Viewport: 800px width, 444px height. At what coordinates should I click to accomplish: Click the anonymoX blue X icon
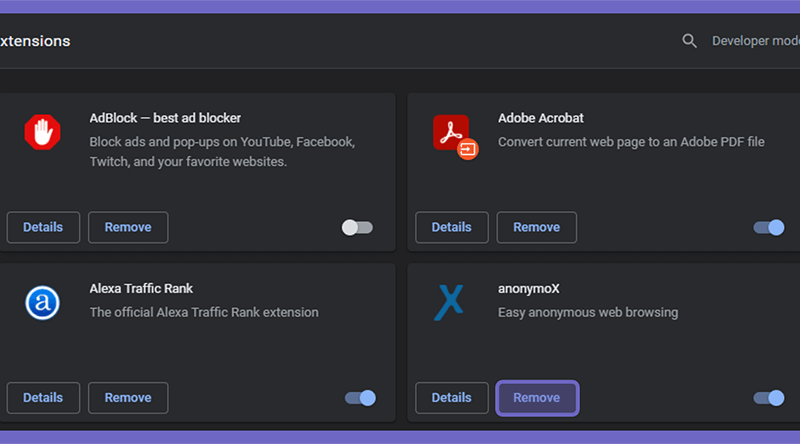449,303
